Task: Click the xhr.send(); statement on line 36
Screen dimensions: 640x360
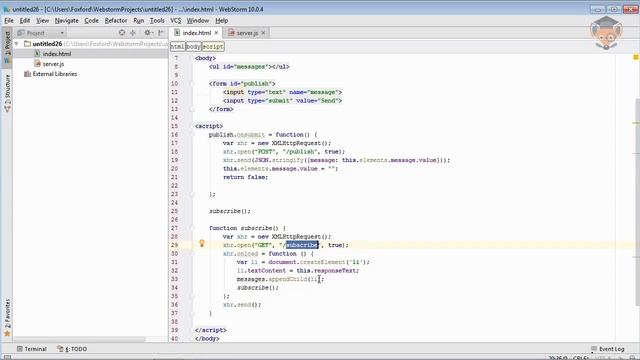Action: click(242, 304)
